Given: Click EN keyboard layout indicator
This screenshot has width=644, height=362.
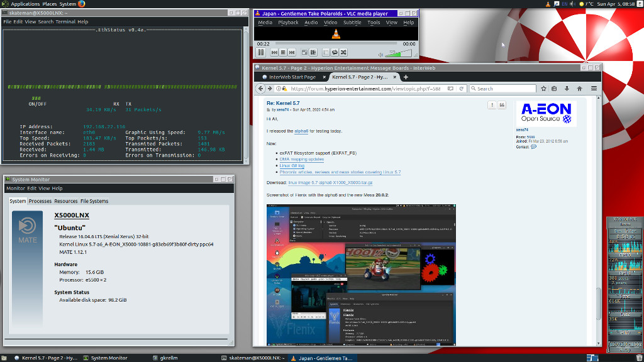Looking at the screenshot, I should point(564,4).
